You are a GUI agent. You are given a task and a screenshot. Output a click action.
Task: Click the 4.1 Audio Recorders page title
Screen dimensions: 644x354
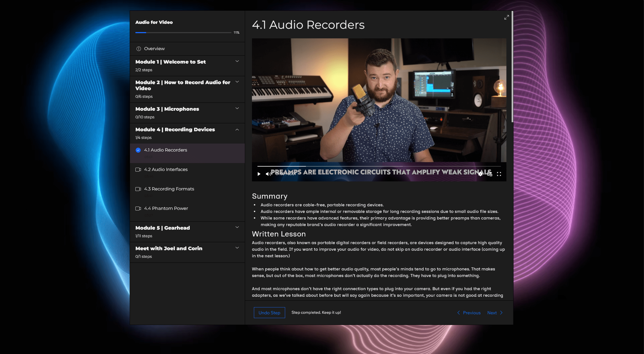pos(308,25)
